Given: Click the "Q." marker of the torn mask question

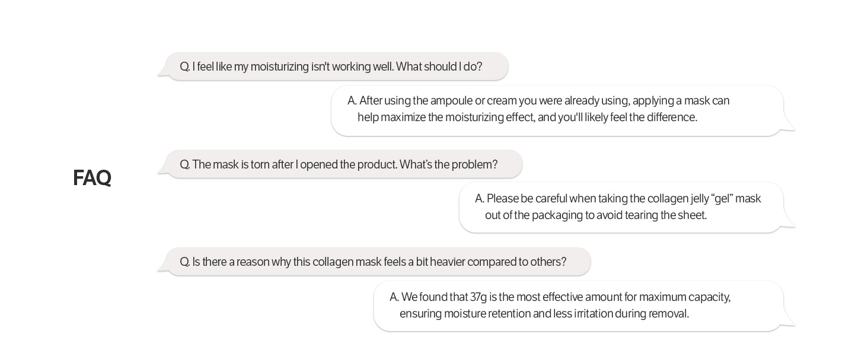Looking at the screenshot, I should (184, 164).
